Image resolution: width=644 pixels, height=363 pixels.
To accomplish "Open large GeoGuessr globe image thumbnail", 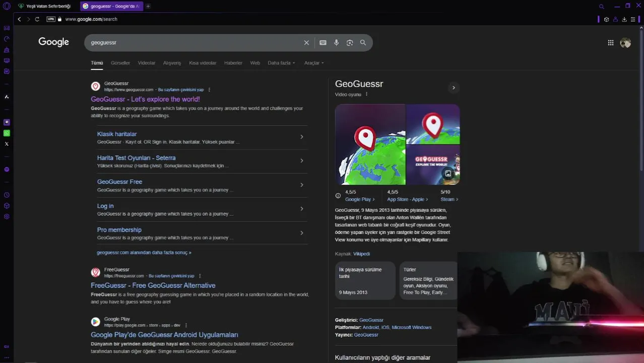I will click(x=370, y=145).
